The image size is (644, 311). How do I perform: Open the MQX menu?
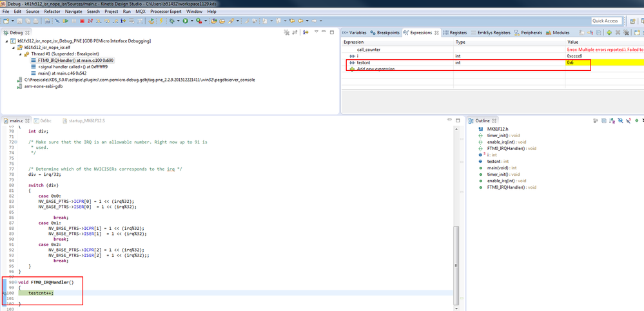pos(141,12)
